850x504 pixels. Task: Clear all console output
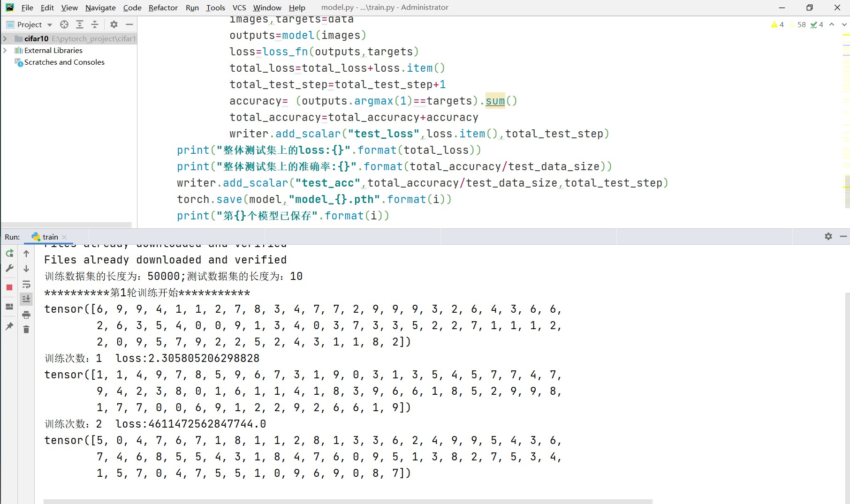pyautogui.click(x=26, y=330)
